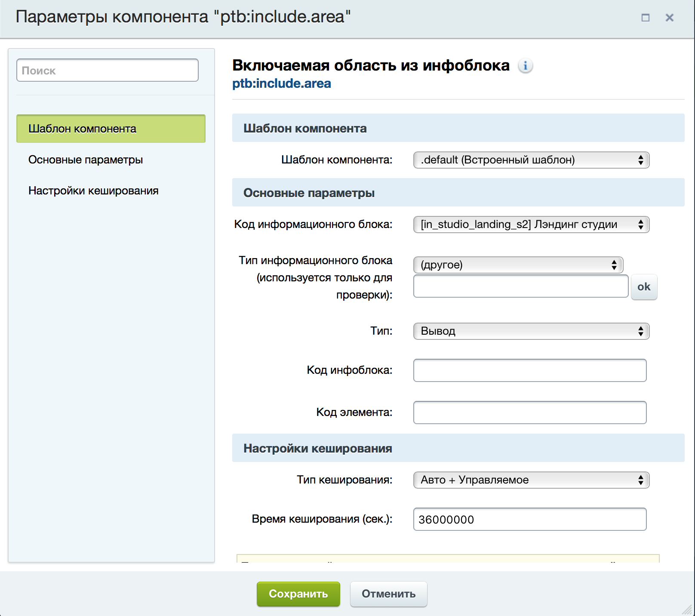
Task: Open the Шаблон компонента template dropdown
Action: pyautogui.click(x=531, y=160)
